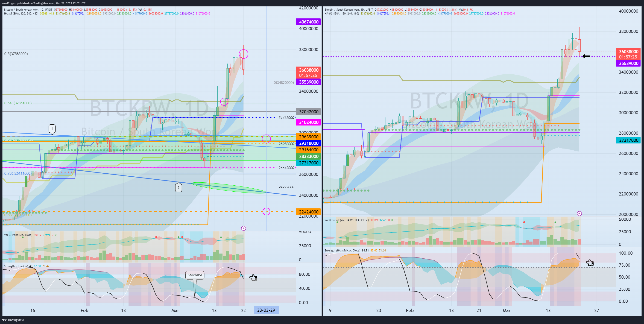Click the lightning bolt icon in right chart
The height and width of the screenshot is (324, 644).
point(579,213)
